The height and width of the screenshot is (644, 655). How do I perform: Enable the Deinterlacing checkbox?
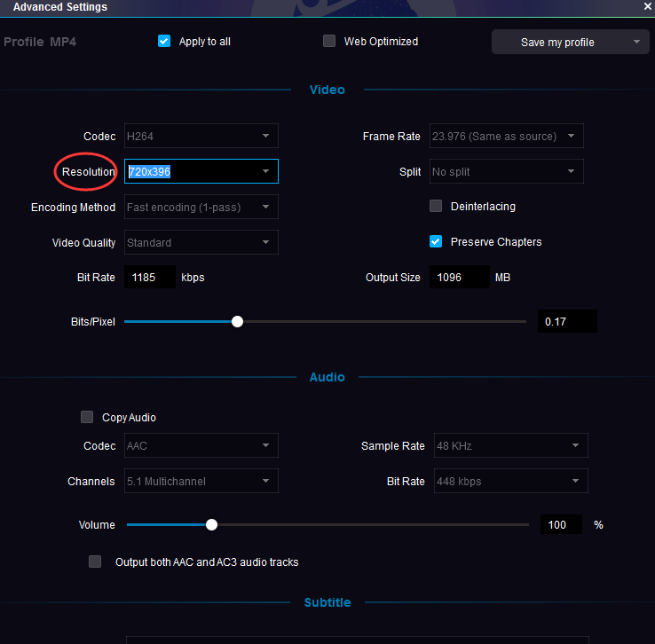pyautogui.click(x=436, y=206)
